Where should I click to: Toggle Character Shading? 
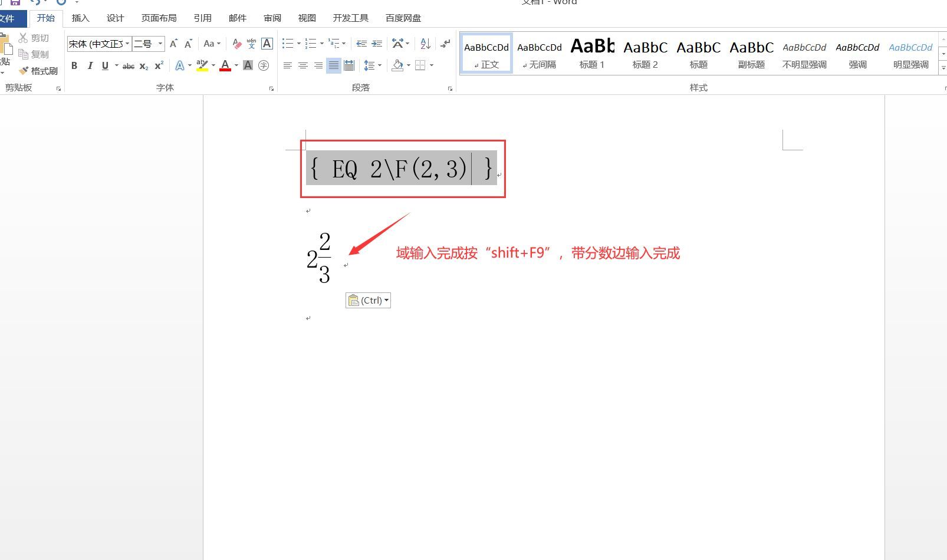(x=248, y=65)
